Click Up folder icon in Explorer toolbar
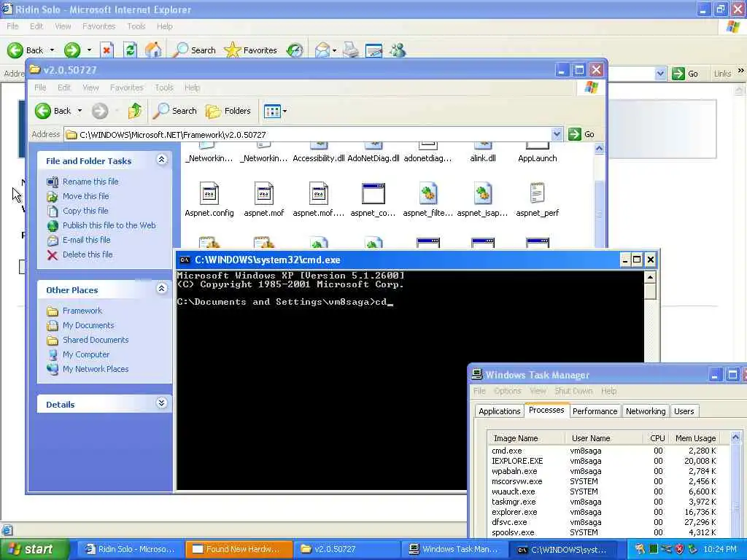This screenshot has width=747, height=560. 135,111
